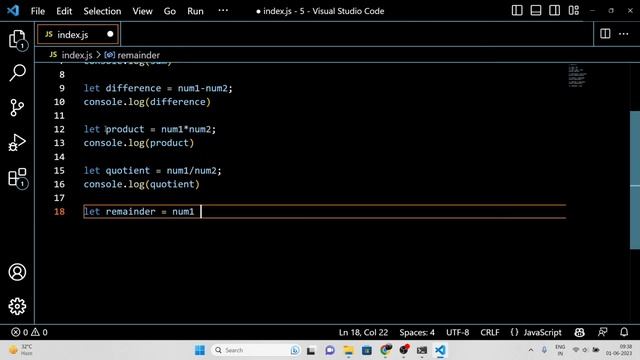Image resolution: width=640 pixels, height=360 pixels.
Task: Click the unsaved dot on index.js tab
Action: pyautogui.click(x=110, y=34)
